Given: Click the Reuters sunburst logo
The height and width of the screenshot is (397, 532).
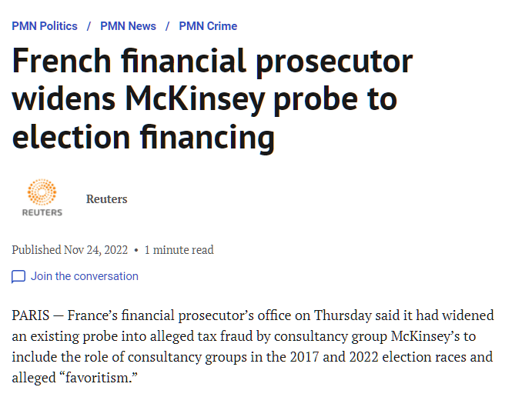Looking at the screenshot, I should tap(42, 192).
